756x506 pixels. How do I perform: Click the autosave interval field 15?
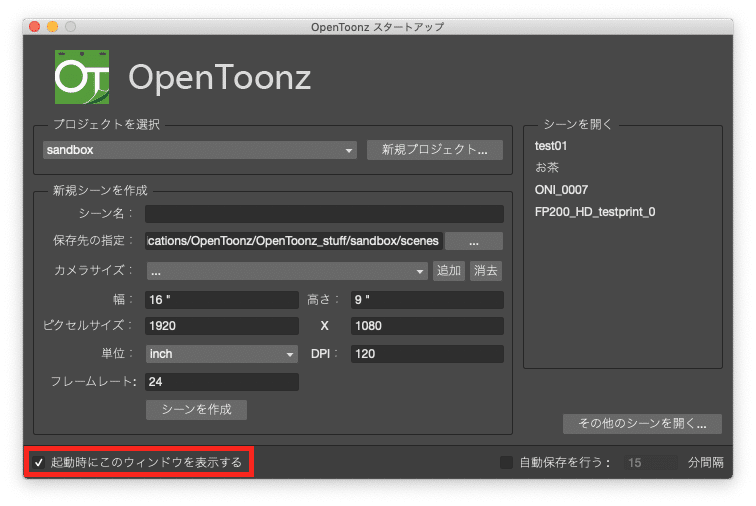point(650,463)
